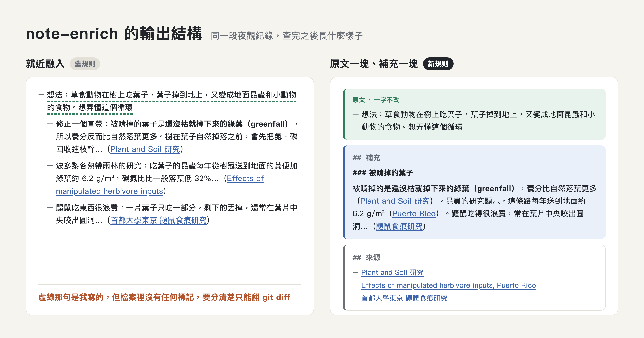
Task: Open the Plant and Soil 研究 link in left card
Action: pyautogui.click(x=145, y=149)
